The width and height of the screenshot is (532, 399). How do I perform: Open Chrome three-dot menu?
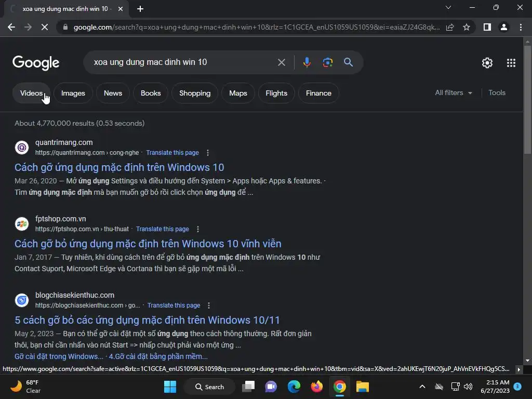coord(521,27)
